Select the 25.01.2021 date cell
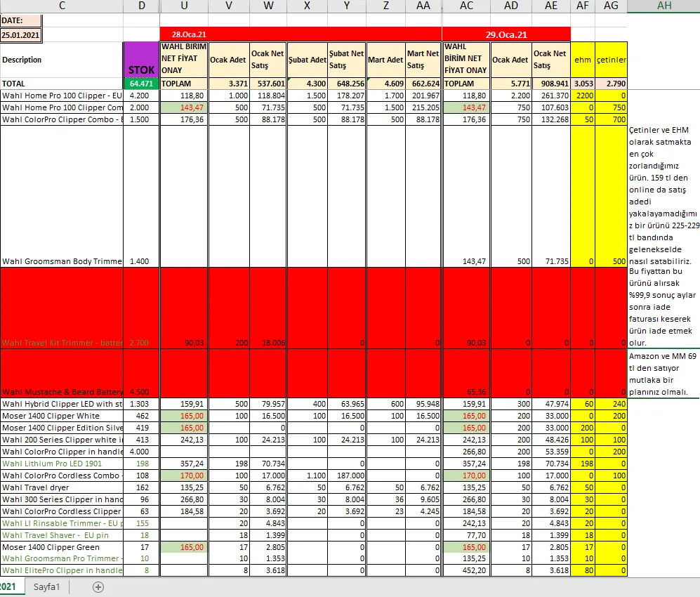Viewport: 700px width, 597px height. point(21,35)
